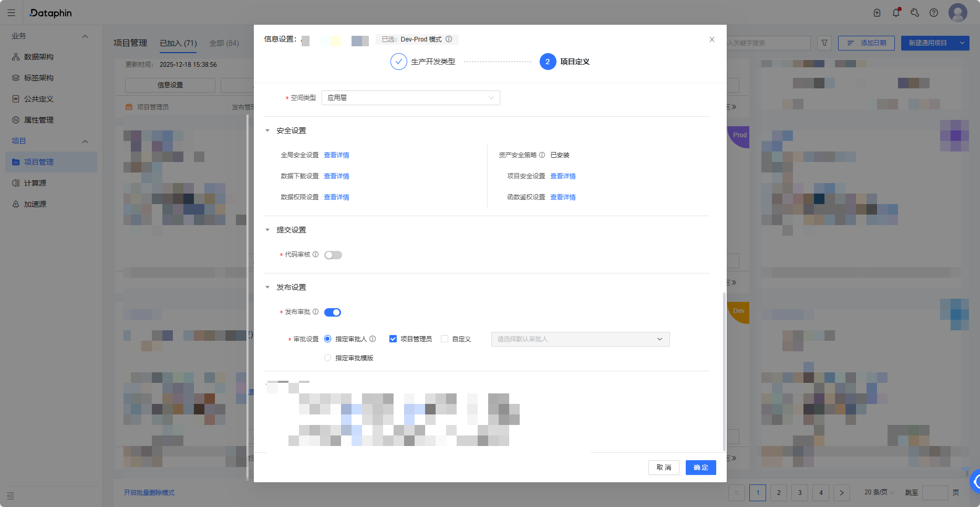Open the 空间类型 dropdown showing 应用层

click(411, 98)
